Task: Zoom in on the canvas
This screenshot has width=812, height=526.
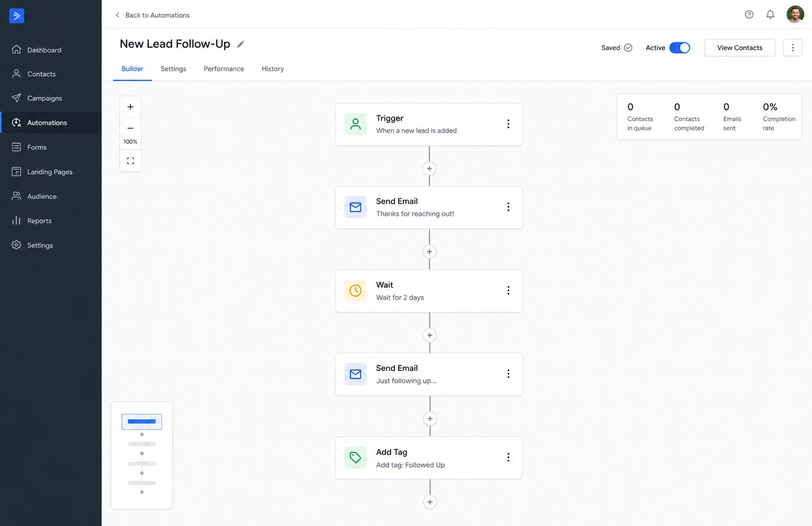Action: pos(130,107)
